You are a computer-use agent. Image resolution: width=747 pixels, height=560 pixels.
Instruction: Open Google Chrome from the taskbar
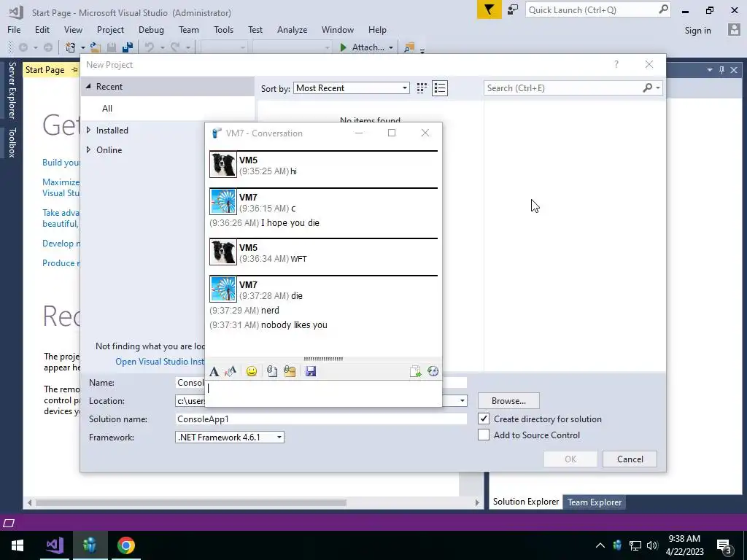(125, 545)
